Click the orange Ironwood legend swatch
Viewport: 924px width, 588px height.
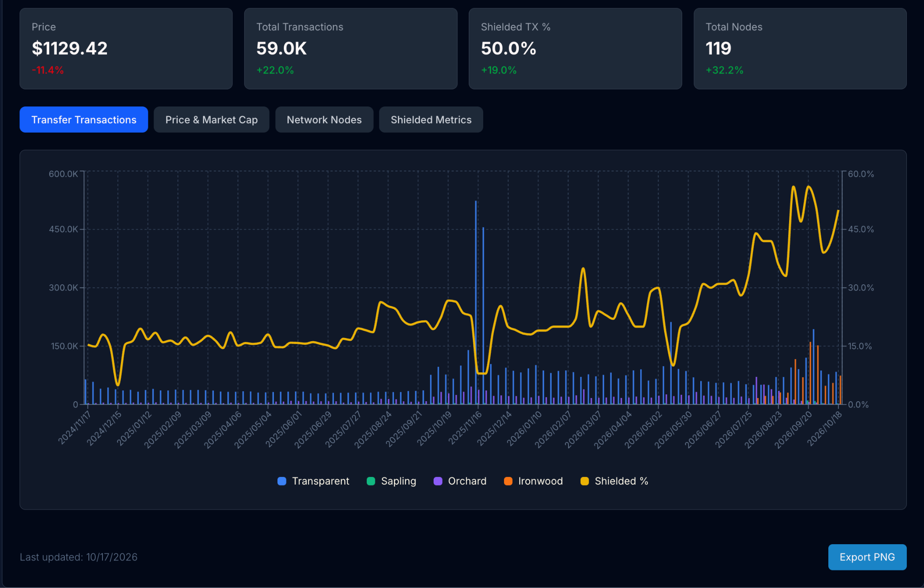coord(508,481)
